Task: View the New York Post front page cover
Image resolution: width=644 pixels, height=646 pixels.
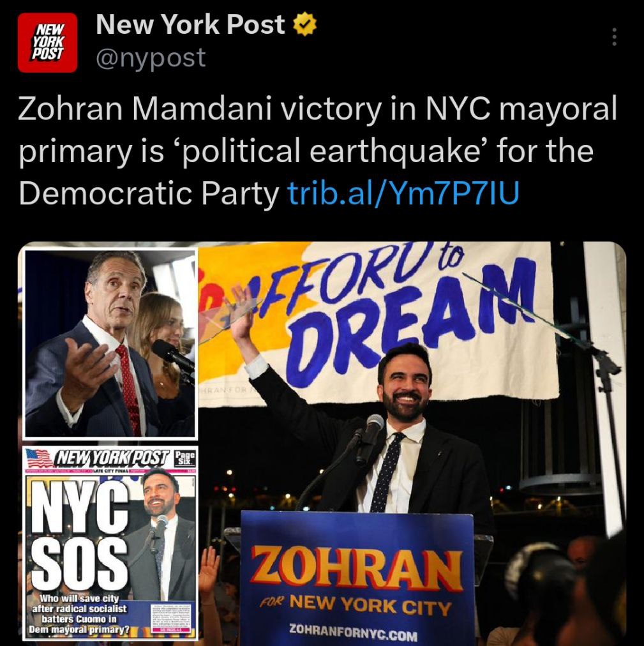Action: point(111,543)
